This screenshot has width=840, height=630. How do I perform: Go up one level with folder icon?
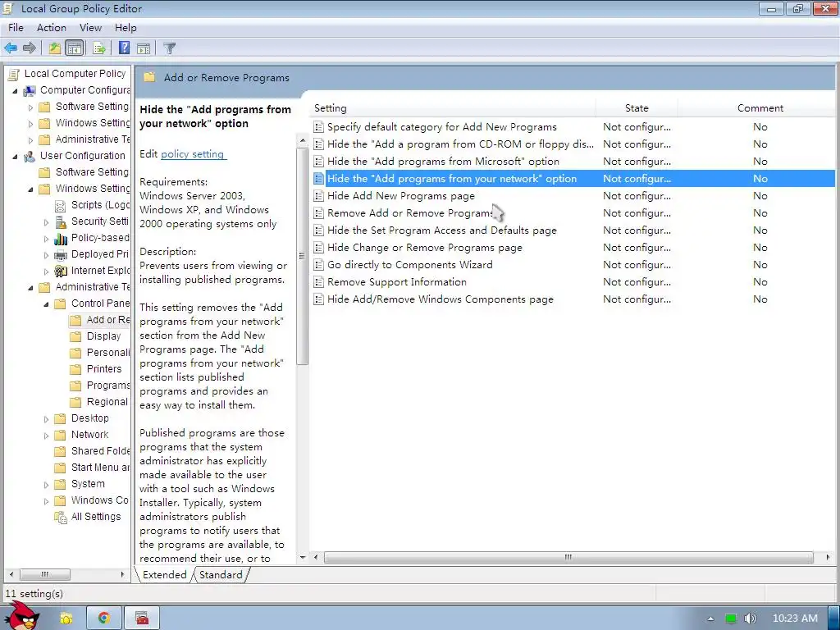click(x=55, y=48)
